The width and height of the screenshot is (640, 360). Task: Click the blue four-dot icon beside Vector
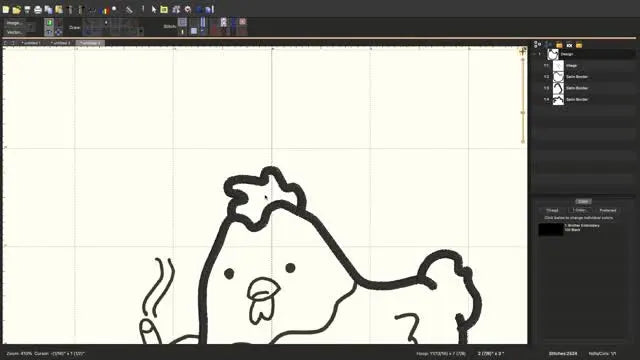[x=58, y=32]
